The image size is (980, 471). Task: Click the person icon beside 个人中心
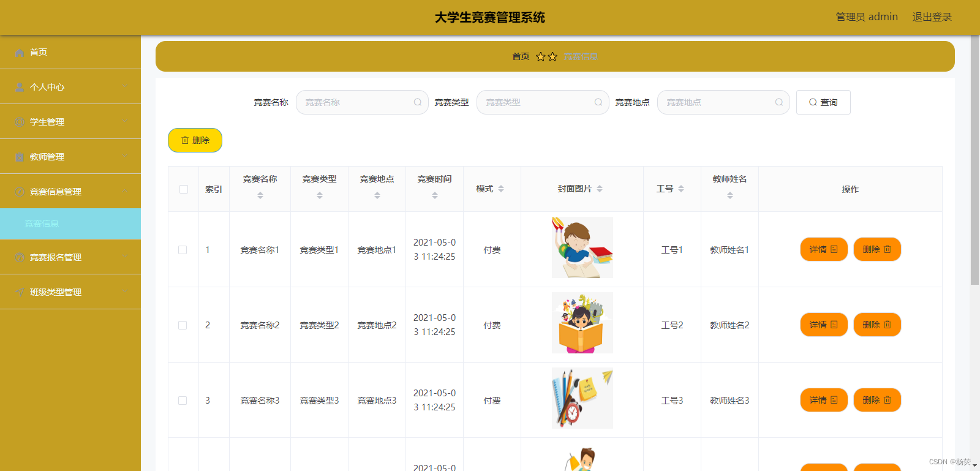coord(20,88)
